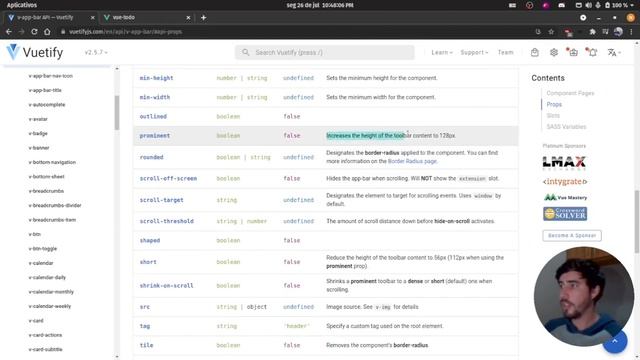Switch to the vue-todo tab
This screenshot has width=640, height=360.
coord(147,18)
